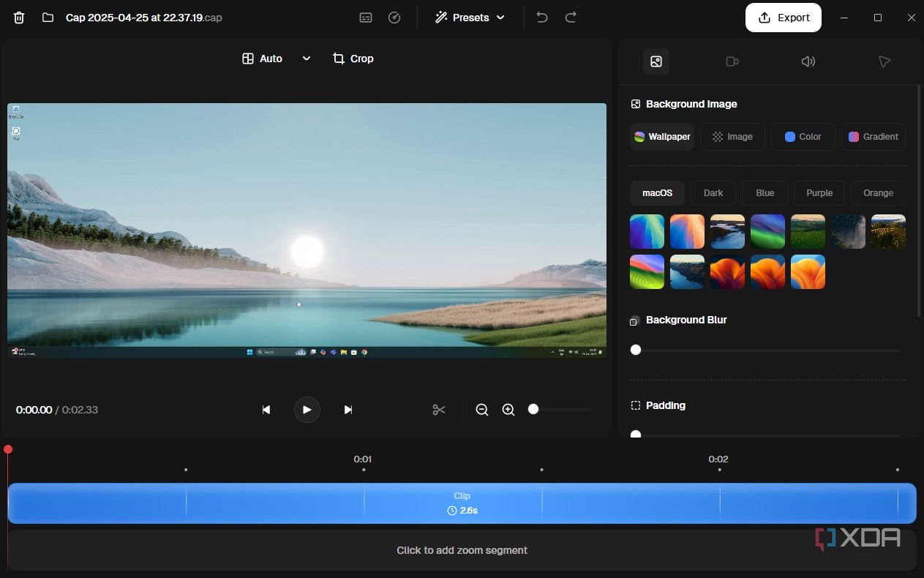Adjust Background Blur slider handle
Image resolution: width=924 pixels, height=578 pixels.
[636, 350]
